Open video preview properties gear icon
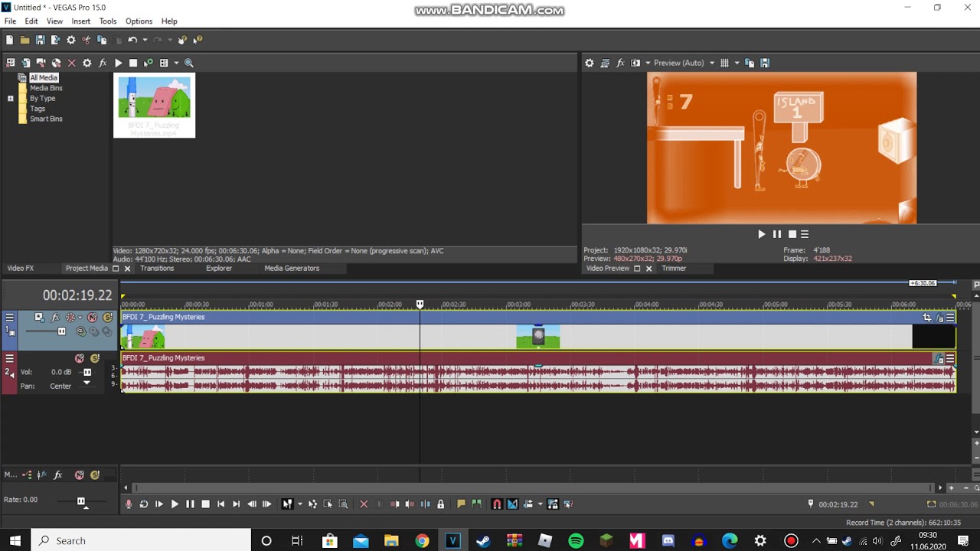 click(x=589, y=63)
